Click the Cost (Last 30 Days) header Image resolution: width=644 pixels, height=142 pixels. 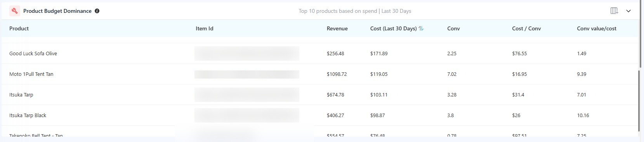pos(394,28)
